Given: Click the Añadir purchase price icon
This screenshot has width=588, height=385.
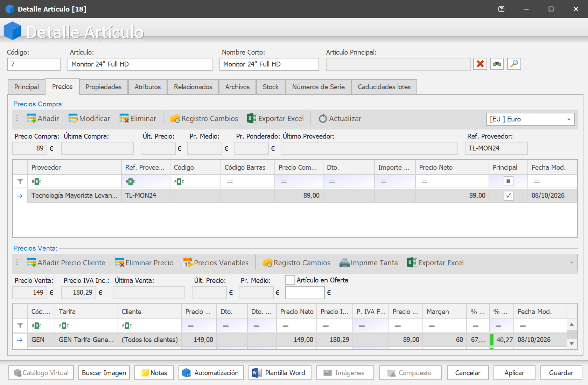Looking at the screenshot, I should (x=31, y=119).
